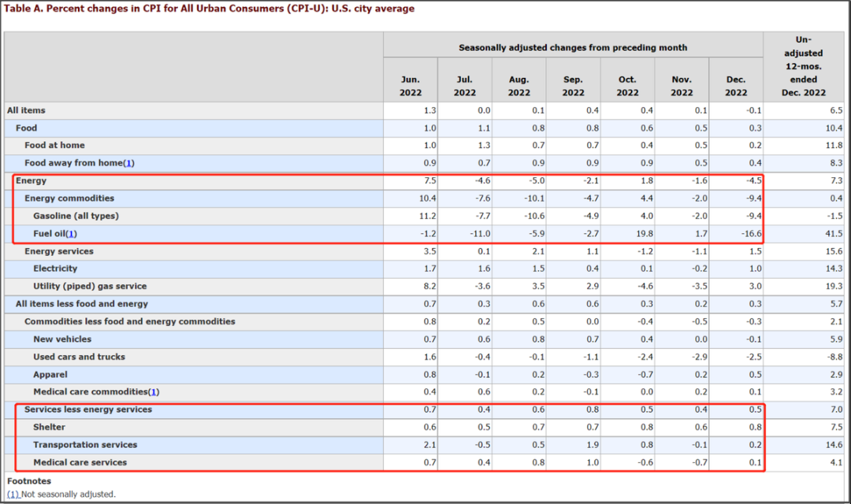Select the 'Energy services' row label
Screen dimensions: 851x504
point(58,251)
